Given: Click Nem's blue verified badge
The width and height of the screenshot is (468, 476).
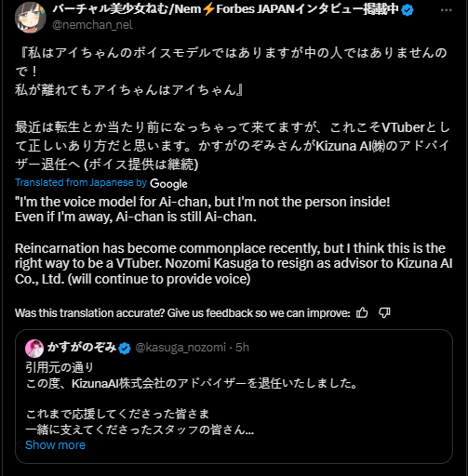Looking at the screenshot, I should 408,10.
